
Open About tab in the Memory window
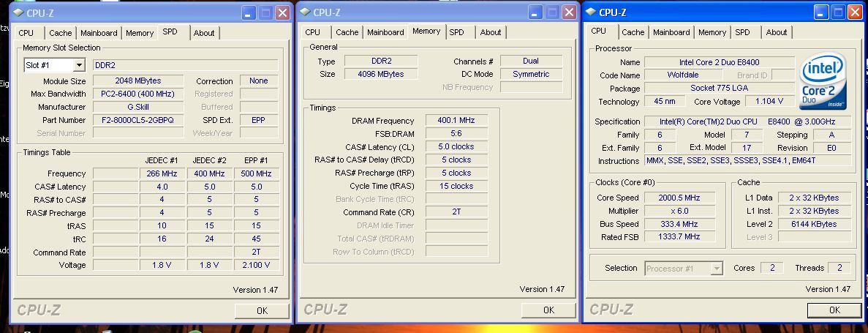[491, 33]
